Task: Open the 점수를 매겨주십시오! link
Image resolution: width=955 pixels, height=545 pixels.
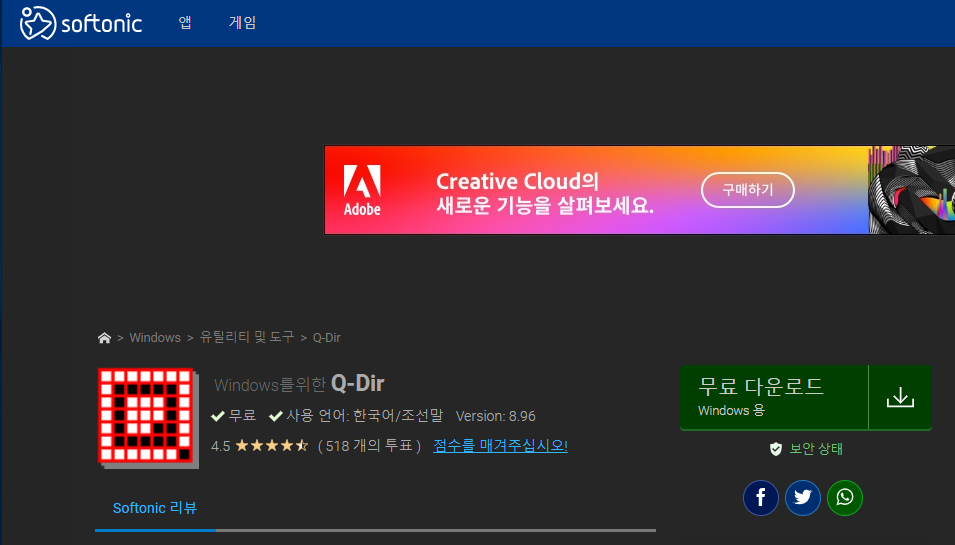Action: click(x=500, y=446)
